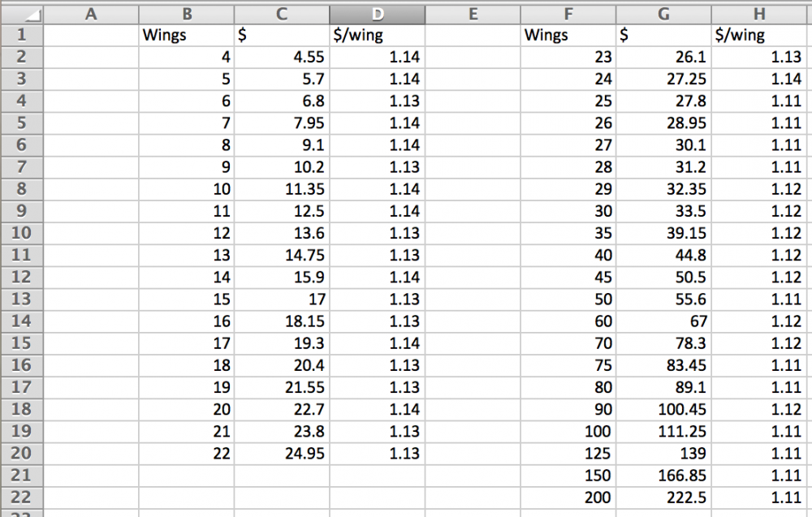Screen dimensions: 812x517
Task: Click cell with value 4.55
Action: (x=282, y=57)
